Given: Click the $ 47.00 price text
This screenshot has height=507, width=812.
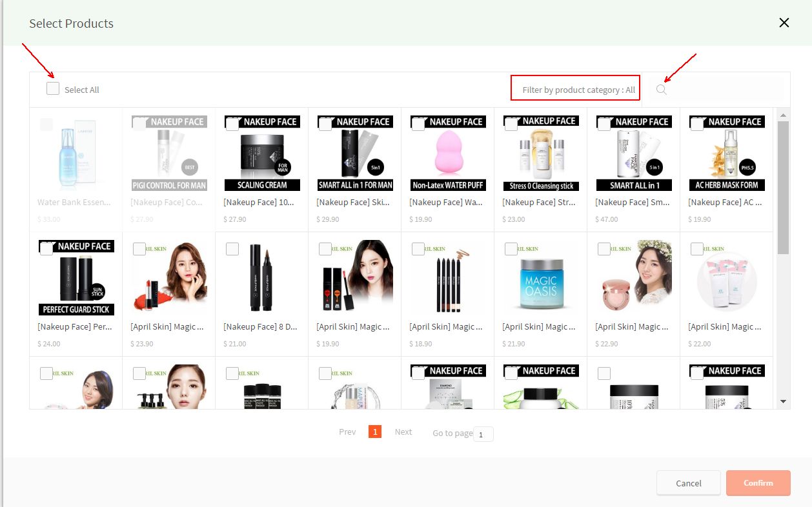Looking at the screenshot, I should click(607, 219).
